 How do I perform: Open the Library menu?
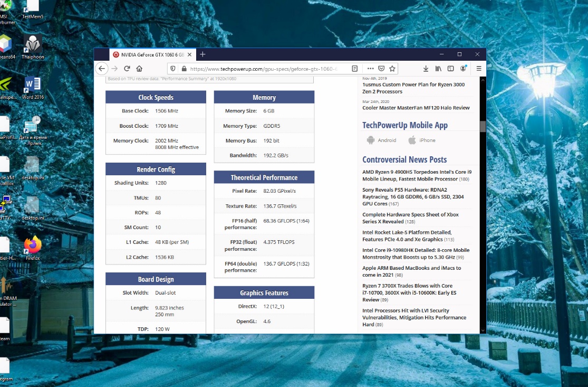pyautogui.click(x=438, y=69)
